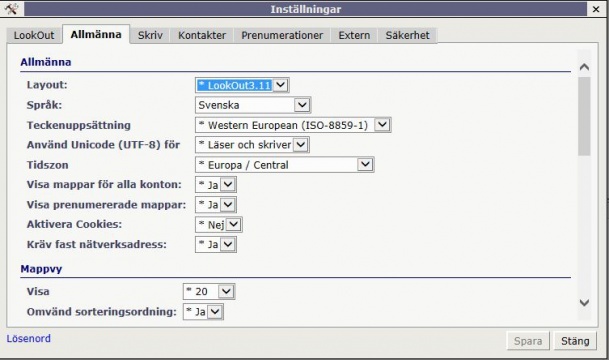The image size is (609, 360).
Task: Open the Mappvy Visa dropdown showing 20
Action: click(209, 292)
